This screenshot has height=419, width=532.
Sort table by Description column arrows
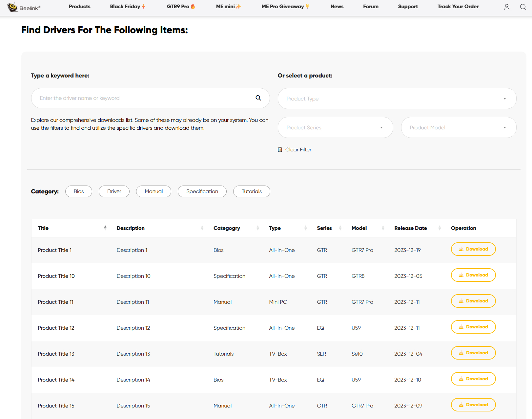[202, 228]
